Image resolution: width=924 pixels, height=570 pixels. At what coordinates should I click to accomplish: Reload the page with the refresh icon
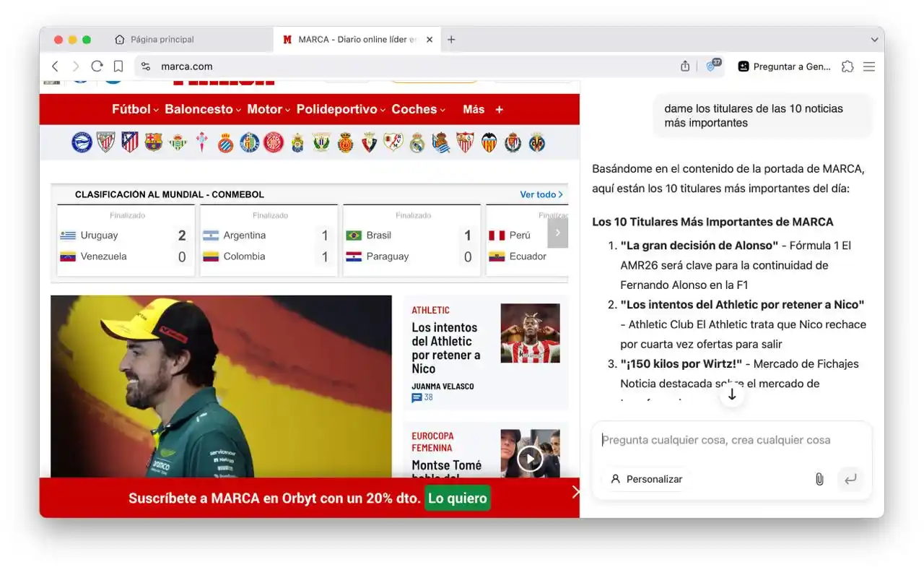pos(97,66)
